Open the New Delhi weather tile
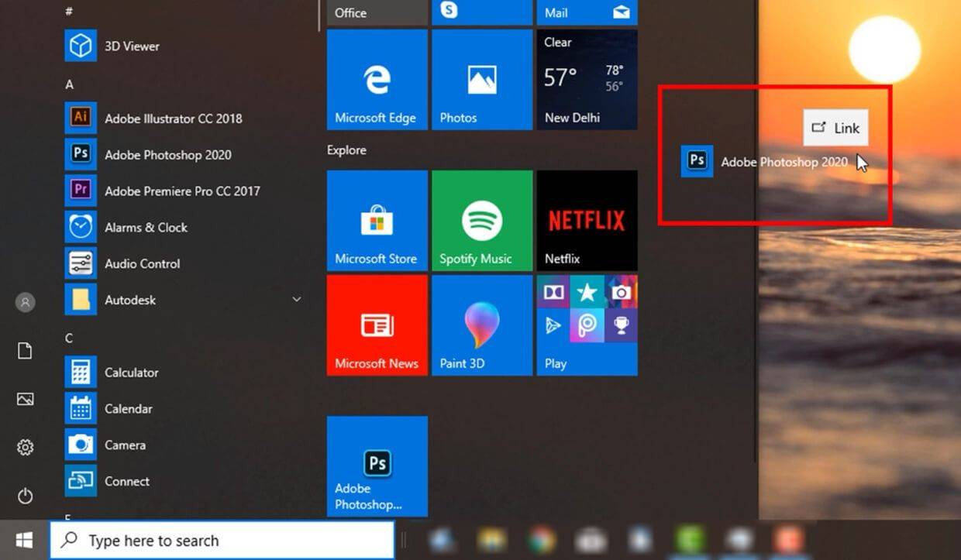The width and height of the screenshot is (961, 560). [x=587, y=80]
